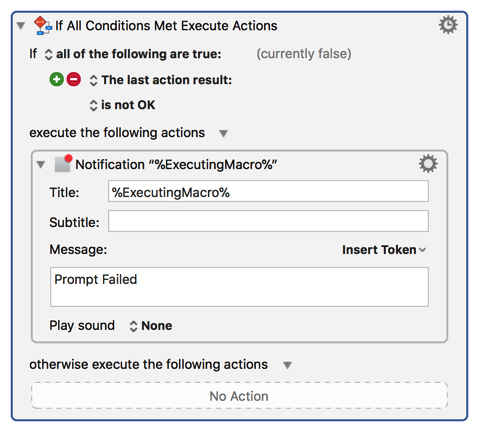
Task: Collapse the If All Conditions Met action
Action: click(x=21, y=26)
